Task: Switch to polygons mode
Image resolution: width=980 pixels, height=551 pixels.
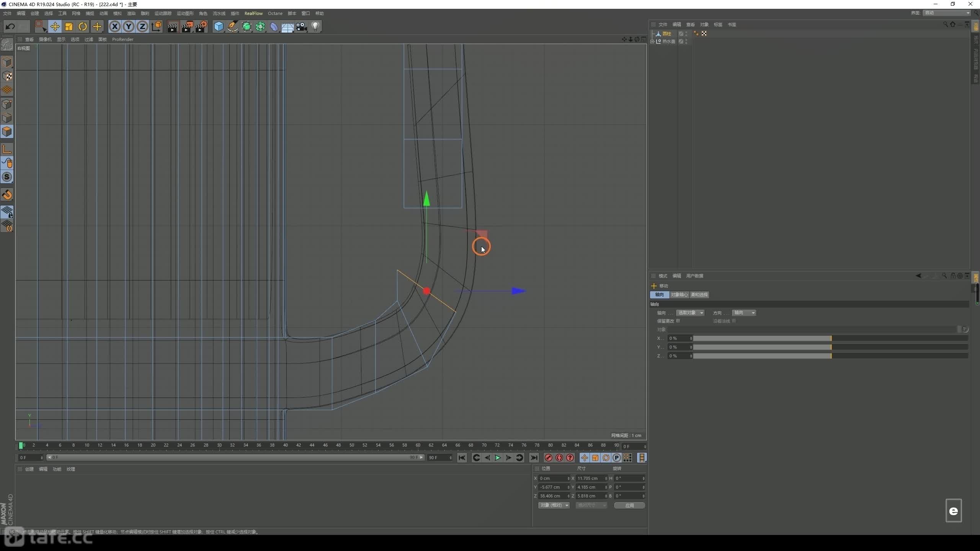Action: pyautogui.click(x=7, y=132)
